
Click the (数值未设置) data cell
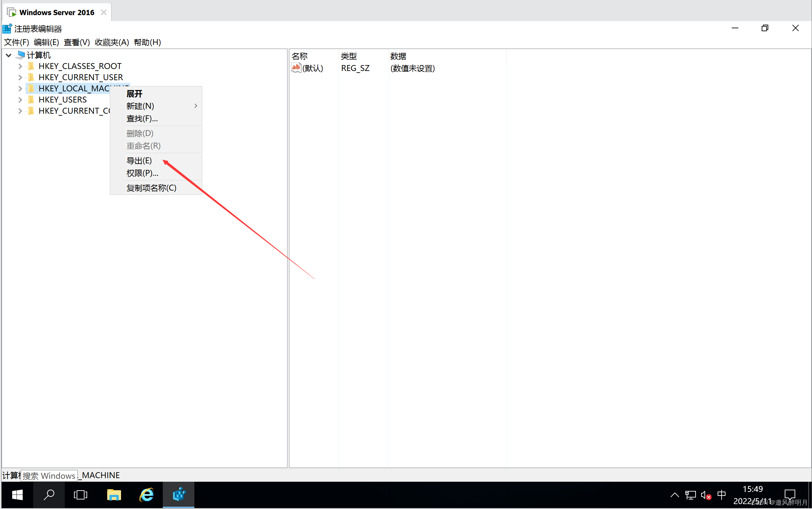412,68
